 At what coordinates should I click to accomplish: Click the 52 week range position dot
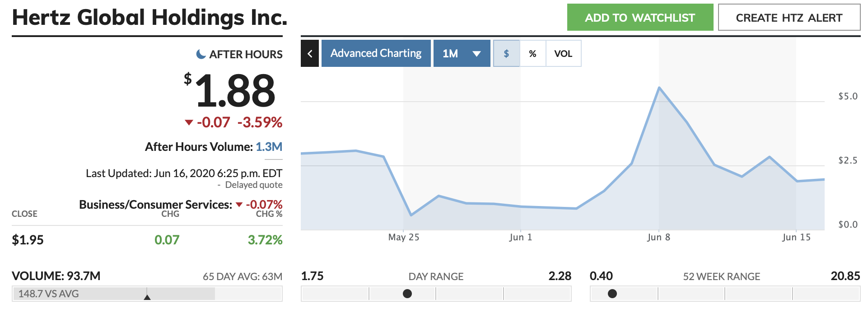point(612,294)
